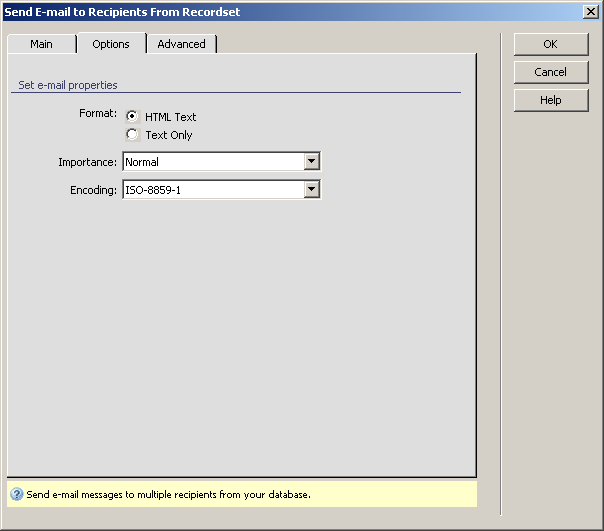Screen dimensions: 604x531
Task: Click the Encoding field showing ISO-8859-1
Action: click(212, 190)
